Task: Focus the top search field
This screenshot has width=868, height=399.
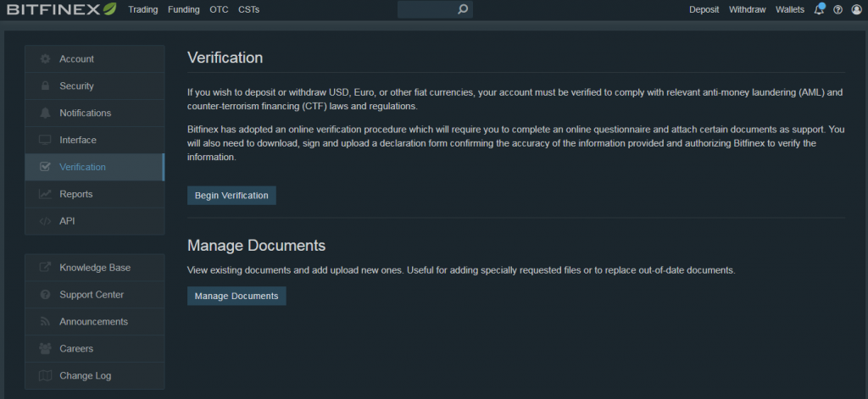Action: (435, 9)
